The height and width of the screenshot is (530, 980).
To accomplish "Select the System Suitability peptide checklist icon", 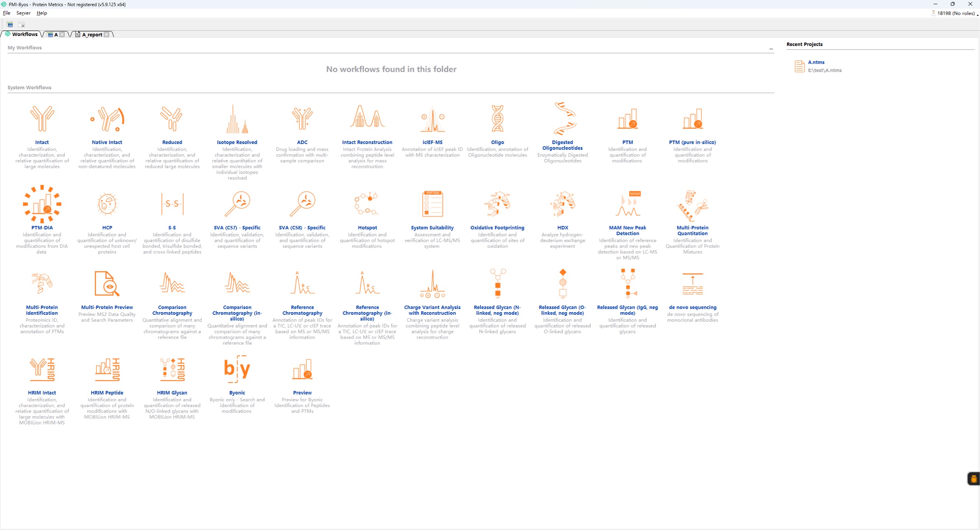I will [432, 204].
